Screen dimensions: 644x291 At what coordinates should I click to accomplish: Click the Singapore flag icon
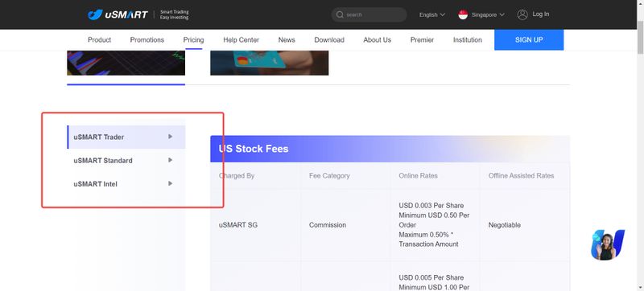tap(463, 14)
